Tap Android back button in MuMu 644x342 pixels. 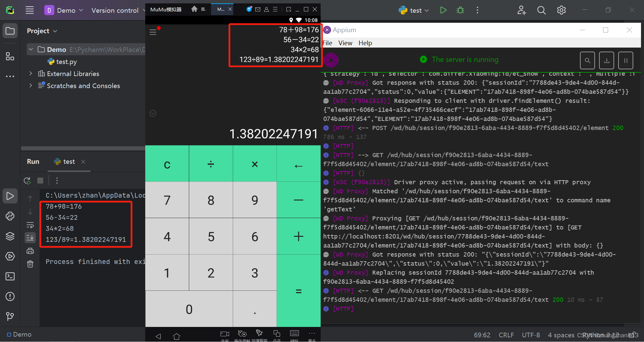pos(158,336)
